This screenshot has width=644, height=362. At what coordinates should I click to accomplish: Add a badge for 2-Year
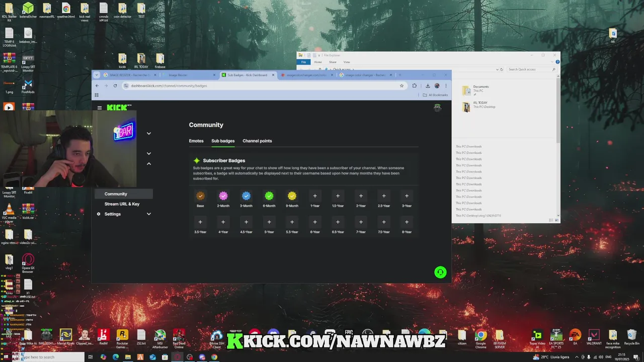361,196
